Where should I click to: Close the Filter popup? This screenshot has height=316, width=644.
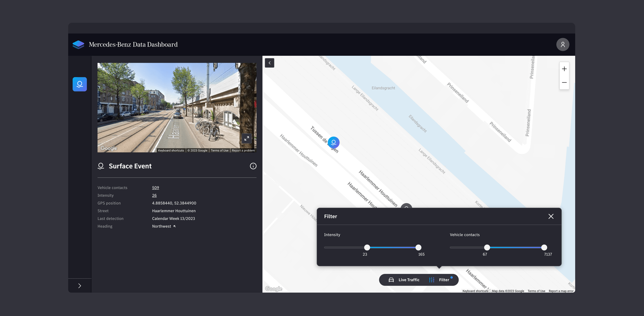tap(551, 216)
